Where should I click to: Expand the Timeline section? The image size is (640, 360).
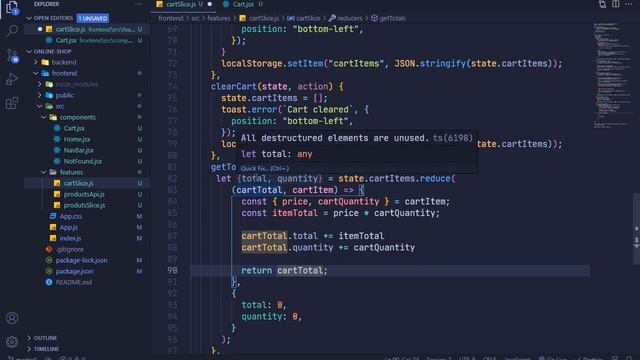(29, 349)
